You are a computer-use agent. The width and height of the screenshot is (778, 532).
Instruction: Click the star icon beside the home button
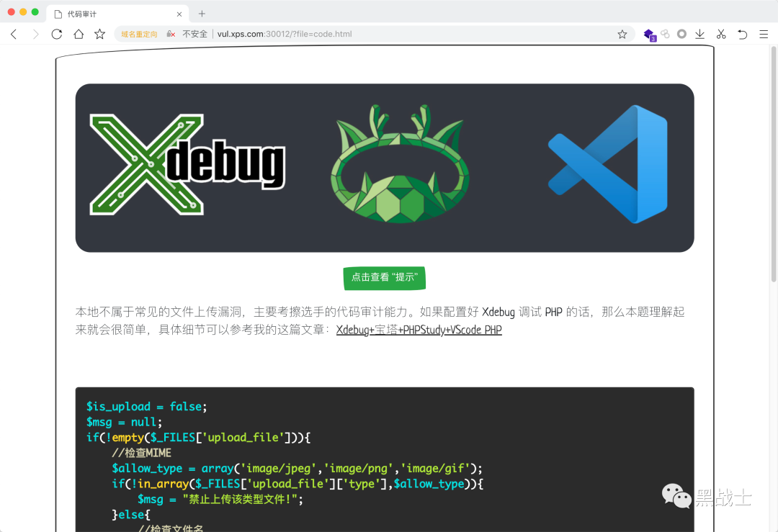coord(99,35)
